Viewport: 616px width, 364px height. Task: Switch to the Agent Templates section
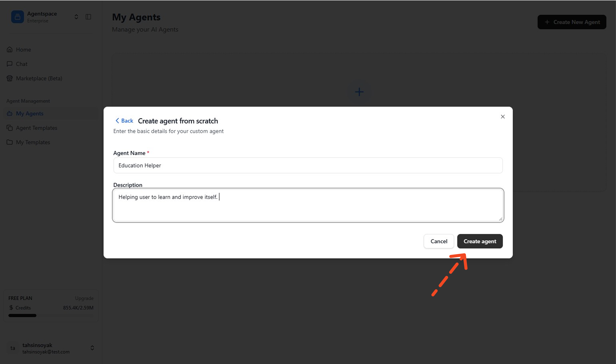coord(36,128)
